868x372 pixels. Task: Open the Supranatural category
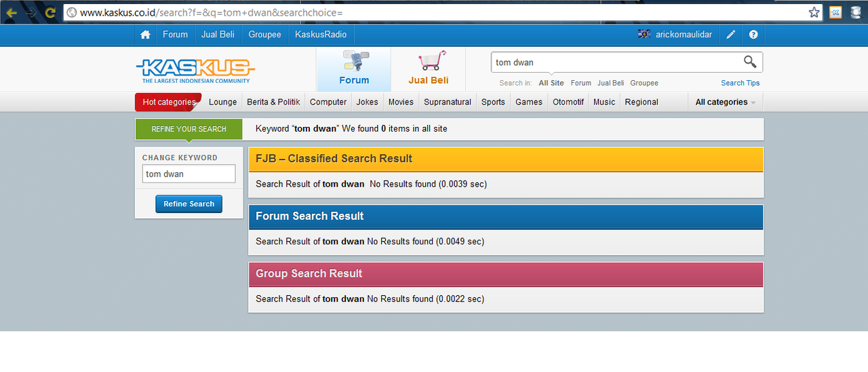pyautogui.click(x=448, y=102)
